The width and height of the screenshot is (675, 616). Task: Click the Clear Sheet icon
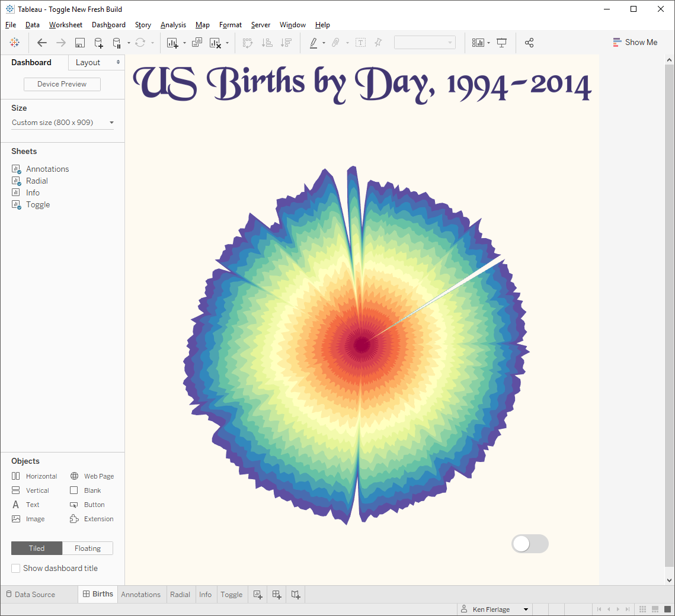[215, 43]
